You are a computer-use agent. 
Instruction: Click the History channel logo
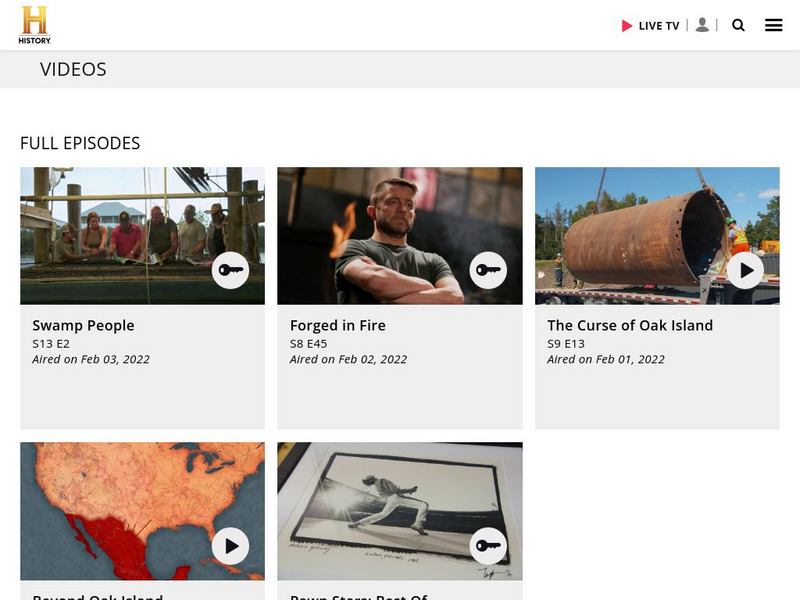pyautogui.click(x=35, y=25)
